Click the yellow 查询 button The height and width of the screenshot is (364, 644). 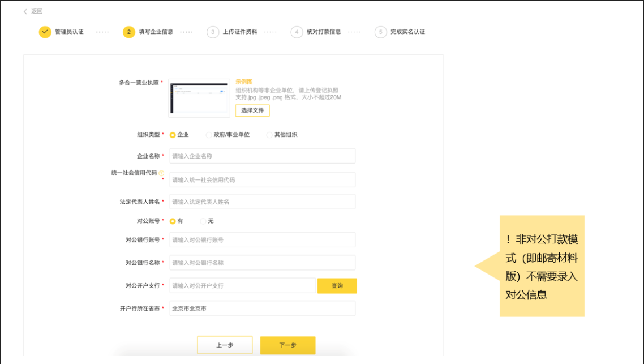(337, 286)
